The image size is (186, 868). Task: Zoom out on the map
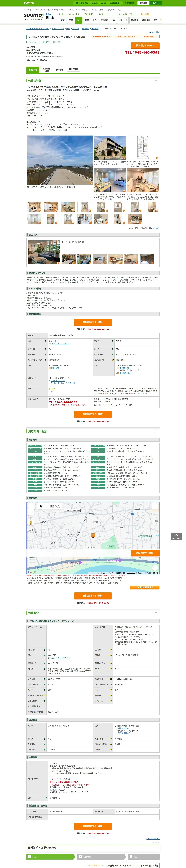[31, 512]
